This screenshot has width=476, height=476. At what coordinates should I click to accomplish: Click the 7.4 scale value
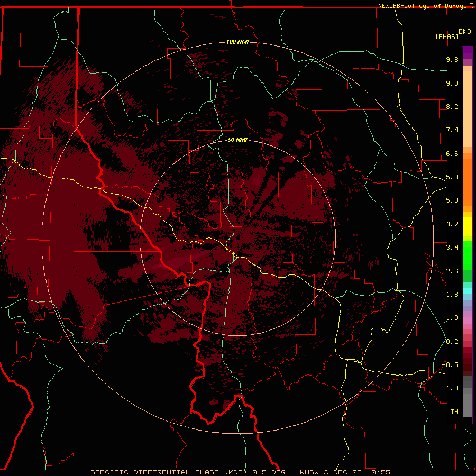click(452, 130)
